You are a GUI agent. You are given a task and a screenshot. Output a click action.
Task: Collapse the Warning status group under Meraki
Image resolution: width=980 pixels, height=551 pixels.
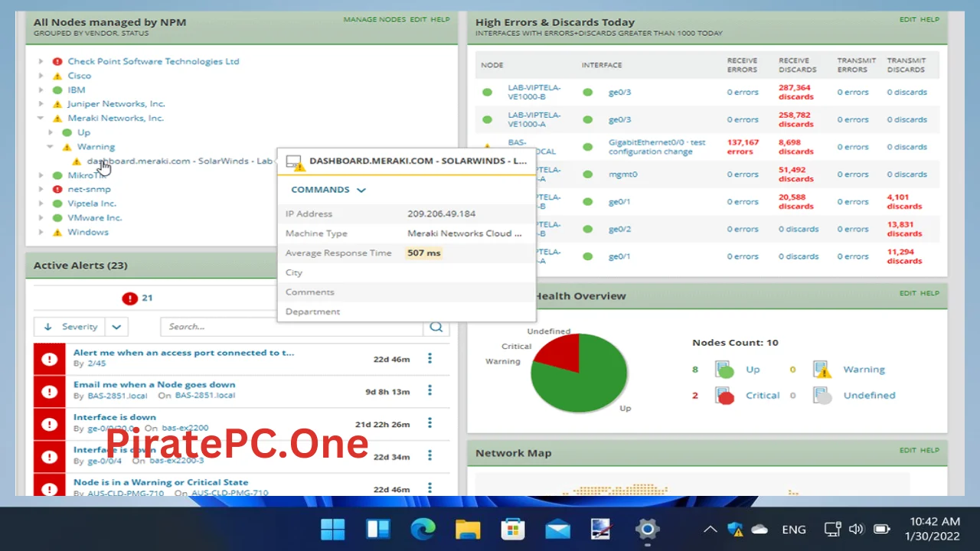pyautogui.click(x=51, y=147)
